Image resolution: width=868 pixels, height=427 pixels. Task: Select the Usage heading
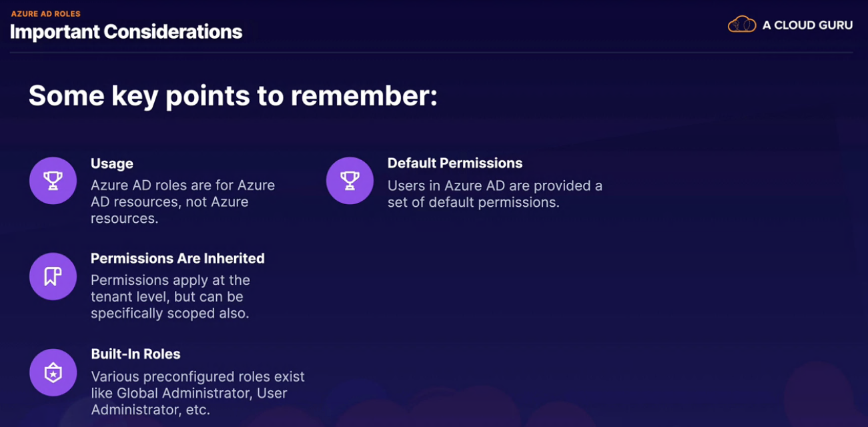[112, 164]
